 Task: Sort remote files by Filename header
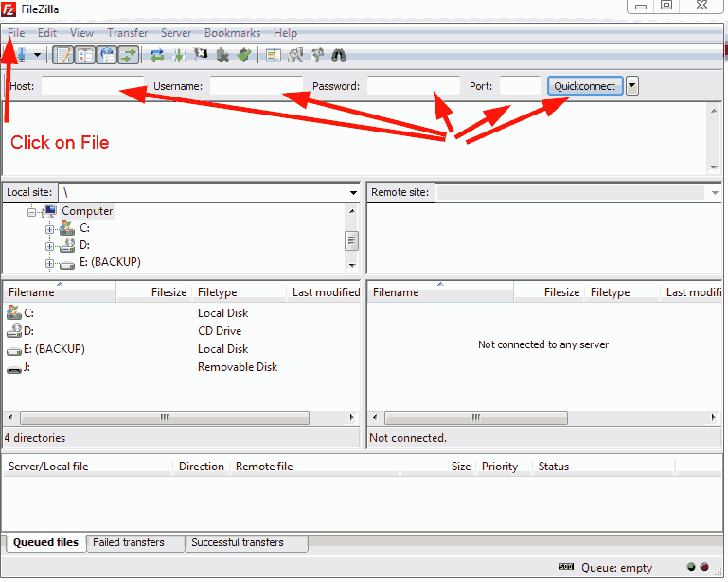point(440,292)
